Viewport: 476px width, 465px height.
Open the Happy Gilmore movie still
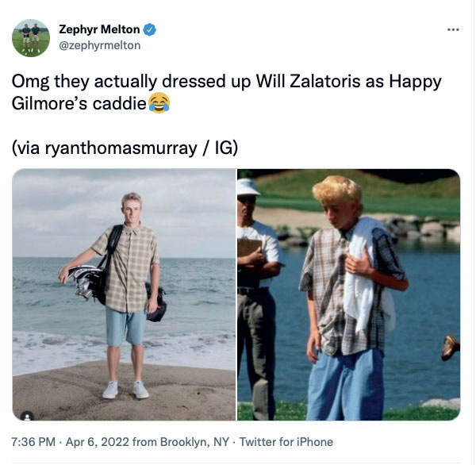pos(349,294)
